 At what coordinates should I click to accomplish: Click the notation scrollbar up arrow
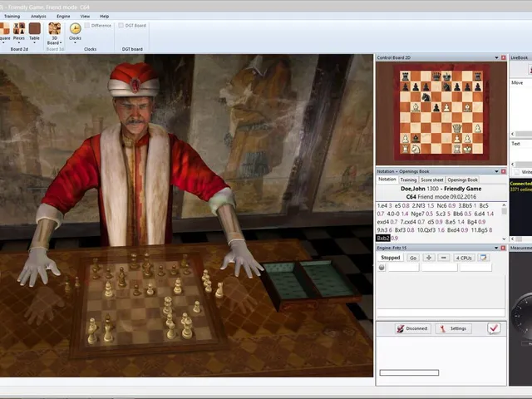click(504, 205)
